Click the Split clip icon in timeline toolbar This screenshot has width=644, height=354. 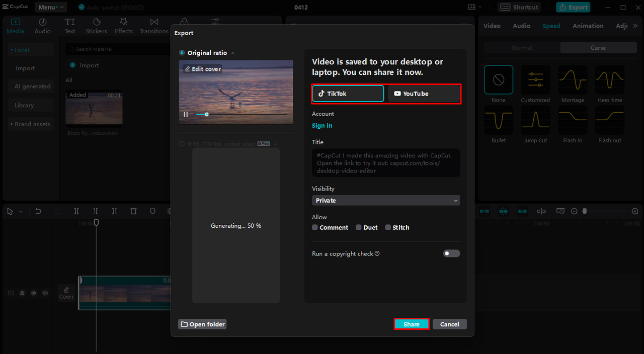(x=76, y=211)
